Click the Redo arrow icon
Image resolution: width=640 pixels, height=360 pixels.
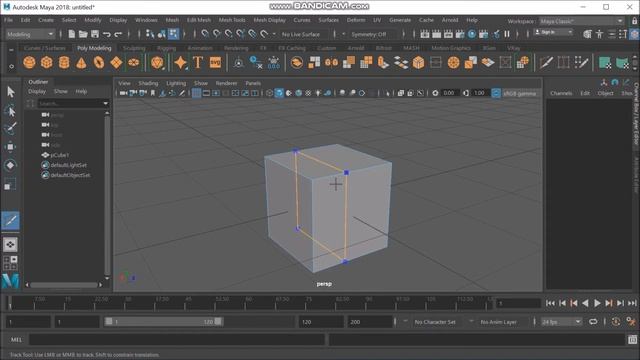pyautogui.click(x=118, y=34)
